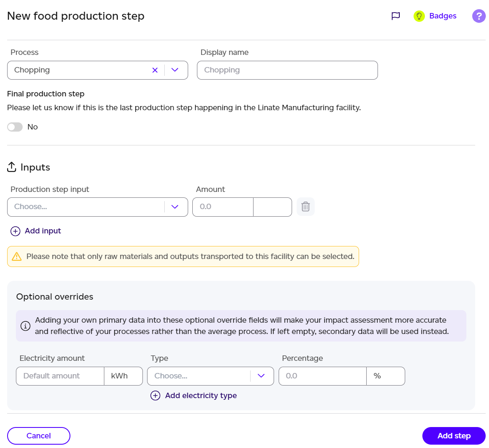Viewport: 489px width, 448px height.
Task: Click the info icon in Optional overrides
Action: click(26, 326)
